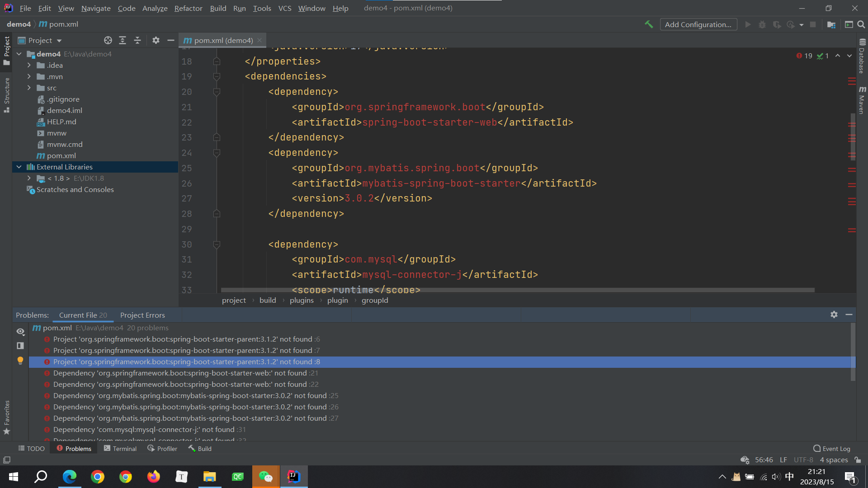Go to previous highlighted error arrow

(838, 56)
